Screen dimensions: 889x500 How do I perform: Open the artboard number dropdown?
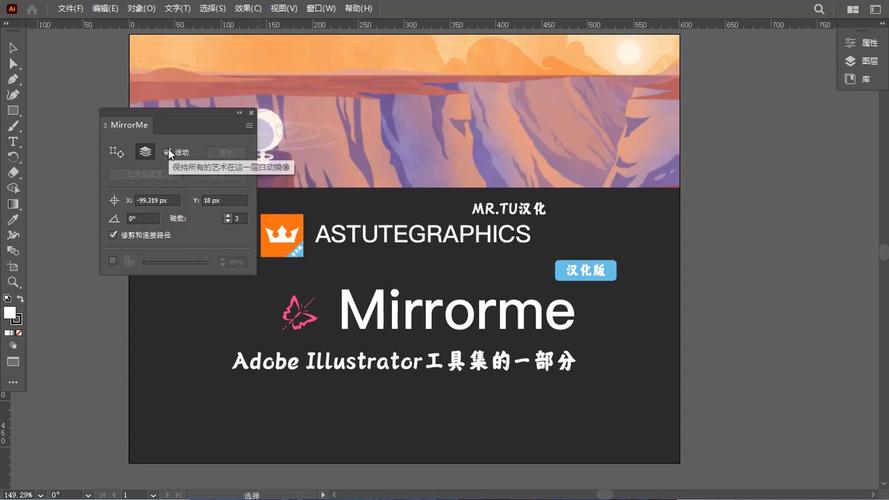(153, 495)
